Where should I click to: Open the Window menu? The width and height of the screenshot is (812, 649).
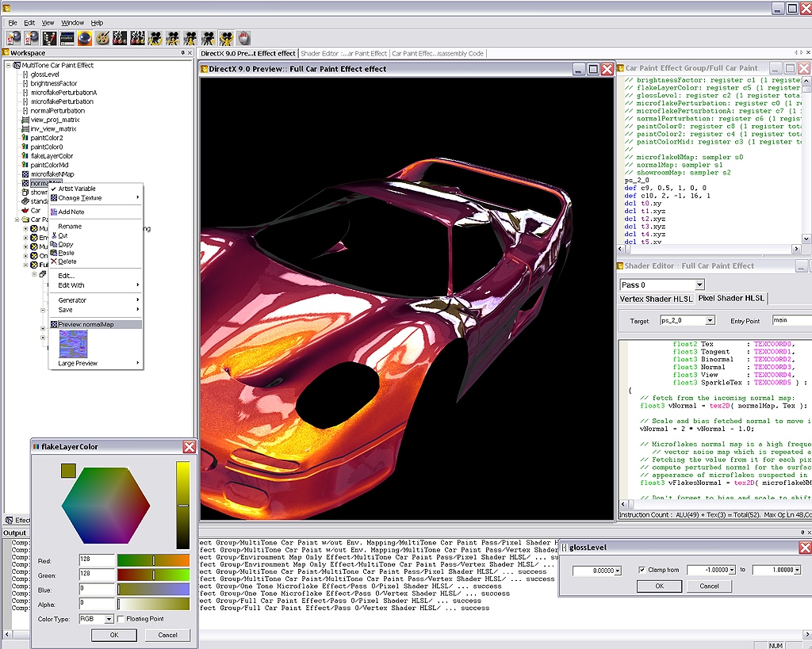[72, 22]
